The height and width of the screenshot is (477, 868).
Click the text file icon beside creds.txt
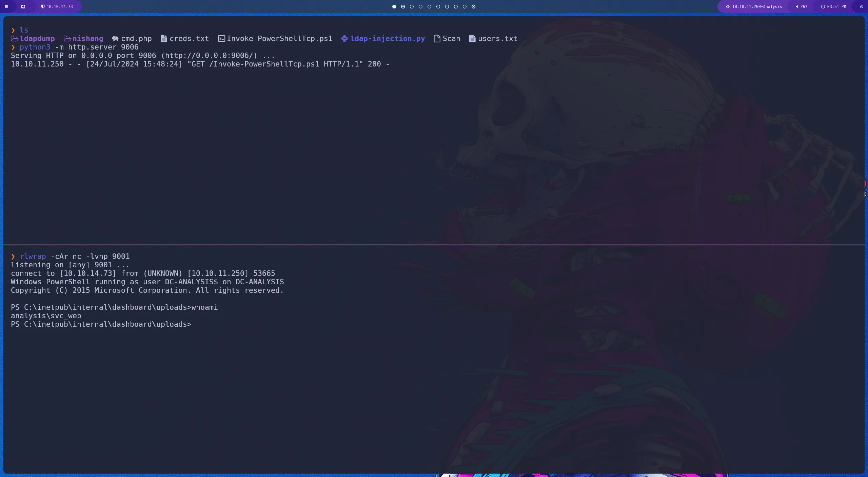(x=163, y=38)
